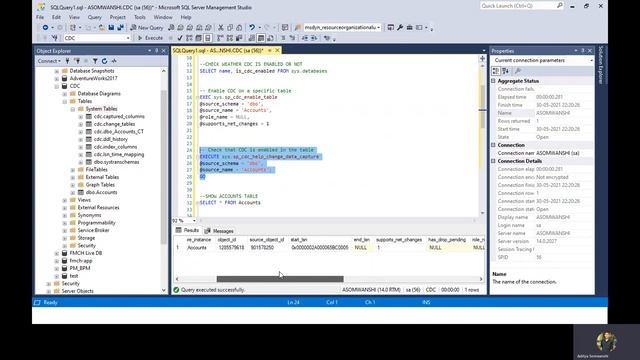This screenshot has height=360, width=640.
Task: Toggle auto-hide pin on Object Explorer panel
Action: [x=156, y=51]
